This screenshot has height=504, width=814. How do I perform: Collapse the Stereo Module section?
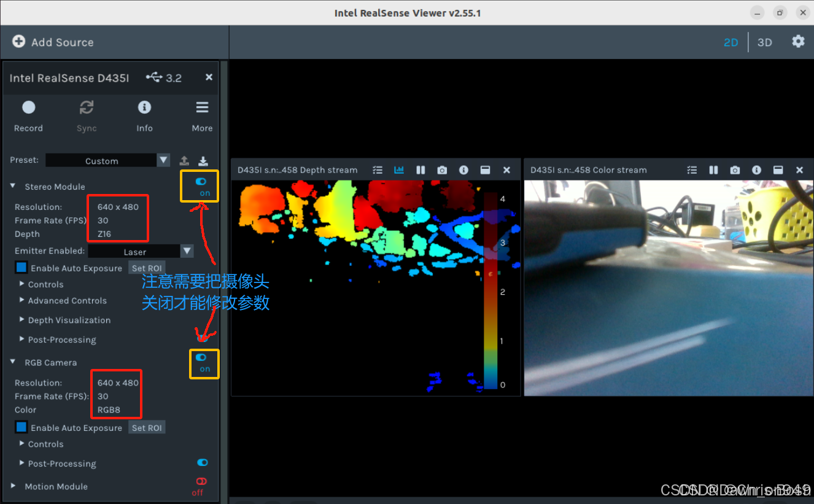pos(13,186)
